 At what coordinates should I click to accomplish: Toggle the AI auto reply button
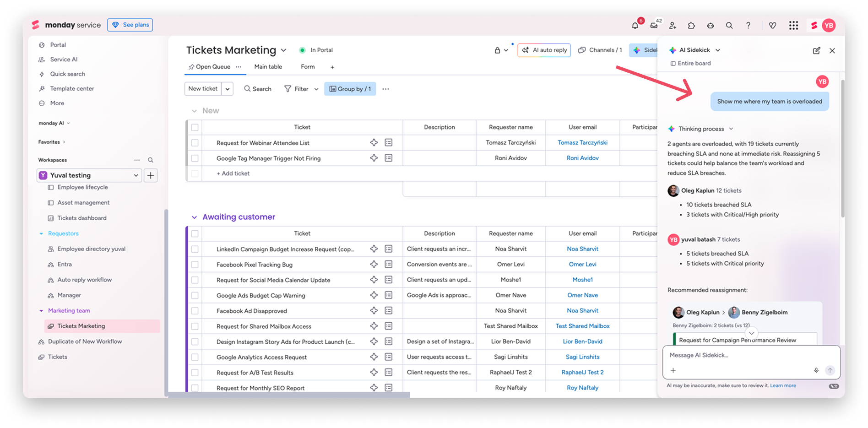544,50
